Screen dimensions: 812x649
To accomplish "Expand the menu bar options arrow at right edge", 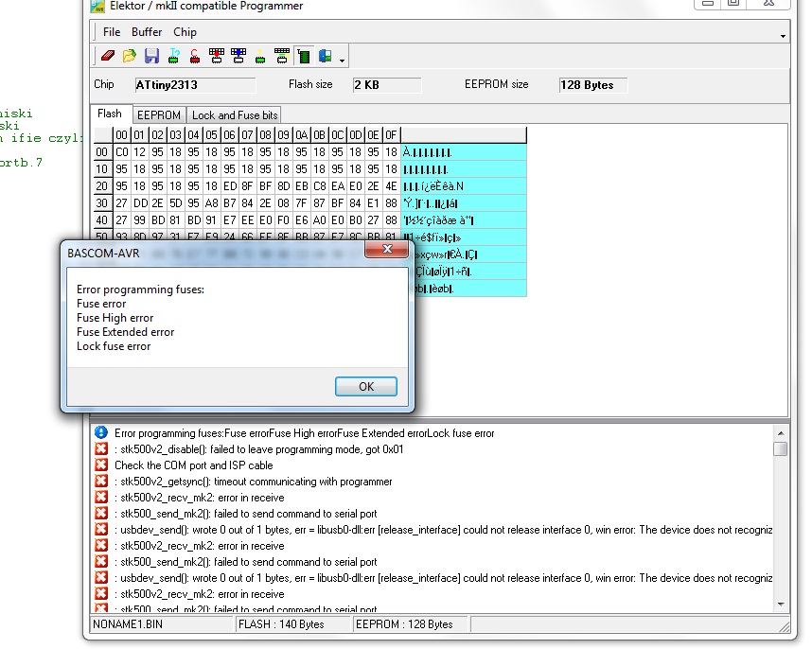I will (x=783, y=36).
